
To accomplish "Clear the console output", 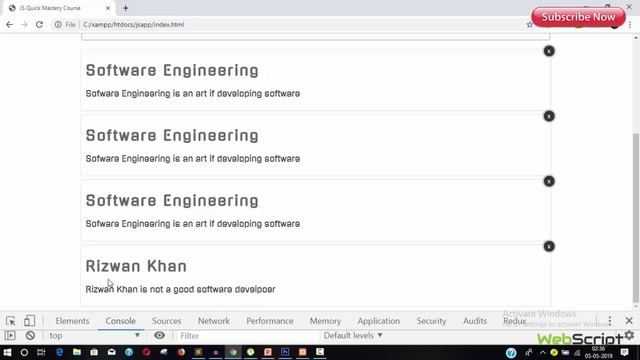I will 30,336.
